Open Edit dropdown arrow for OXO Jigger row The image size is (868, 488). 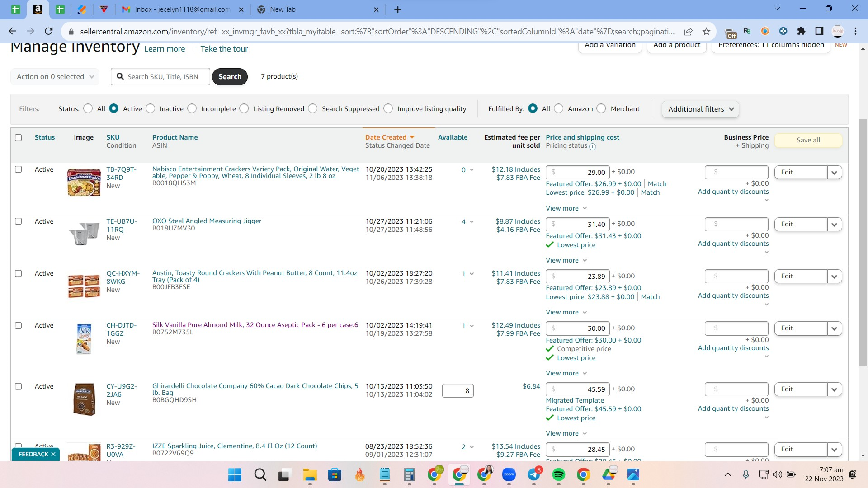(835, 224)
